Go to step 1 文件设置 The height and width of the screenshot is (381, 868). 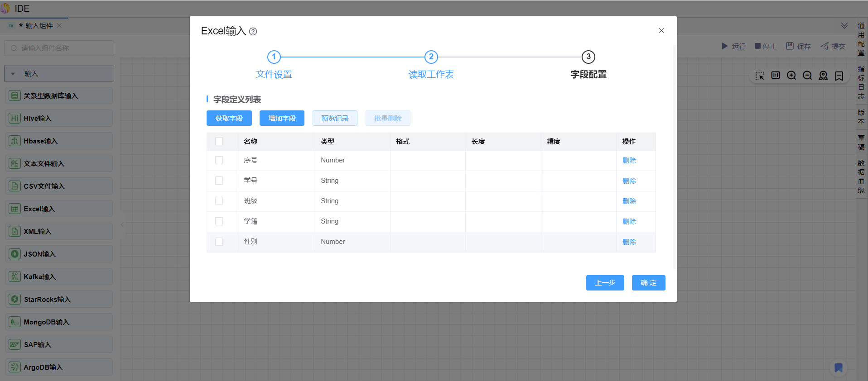point(274,57)
